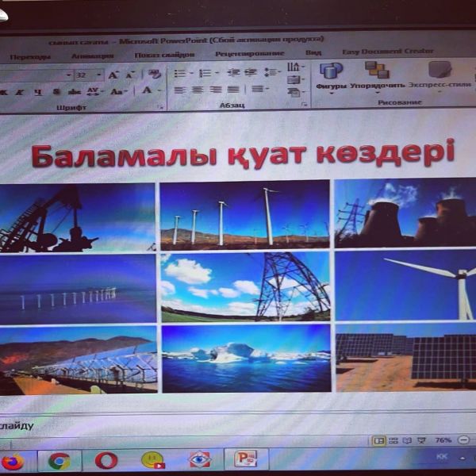Click the bulleted list icon
The image size is (476, 476).
coord(179,73)
